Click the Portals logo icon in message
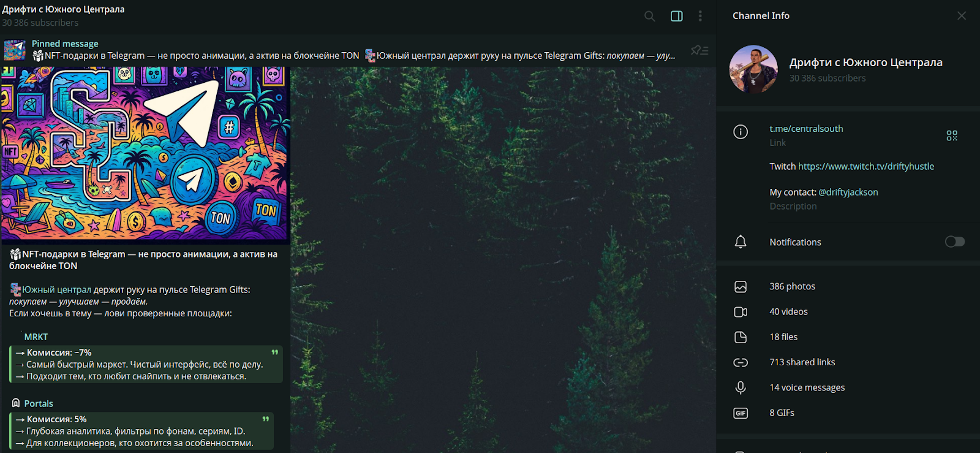Viewport: 980px width, 453px height. 16,403
